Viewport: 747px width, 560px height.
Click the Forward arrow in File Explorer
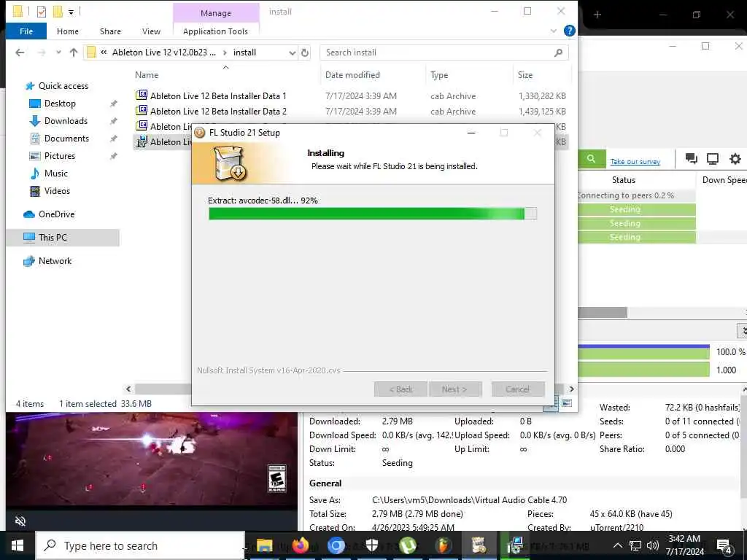click(42, 52)
